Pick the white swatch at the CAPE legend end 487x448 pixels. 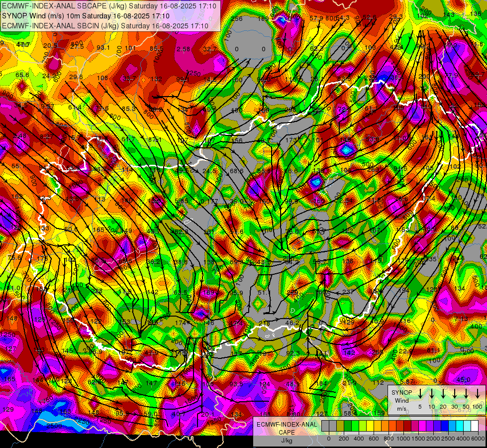pos(474,426)
